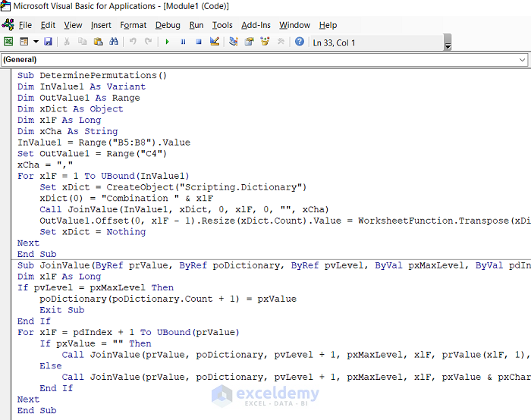The height and width of the screenshot is (420, 531).
Task: Toggle Design Mode icon
Action: click(x=215, y=42)
